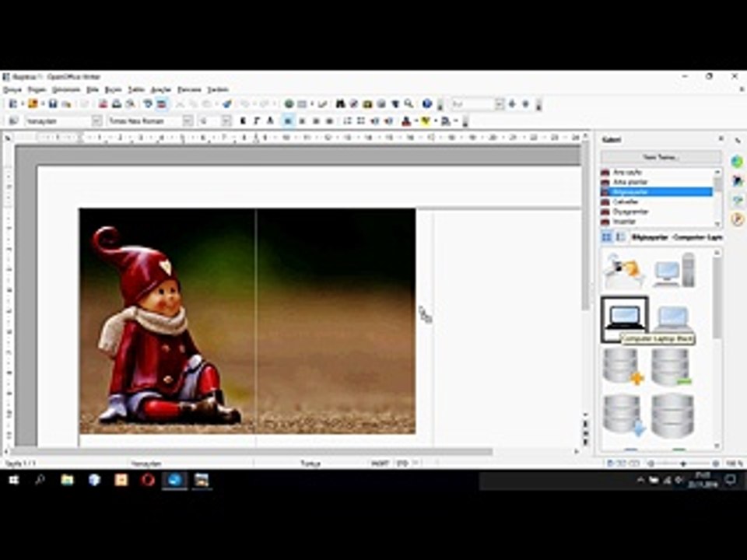Expand the Open file dropdown arrow

tap(42, 103)
